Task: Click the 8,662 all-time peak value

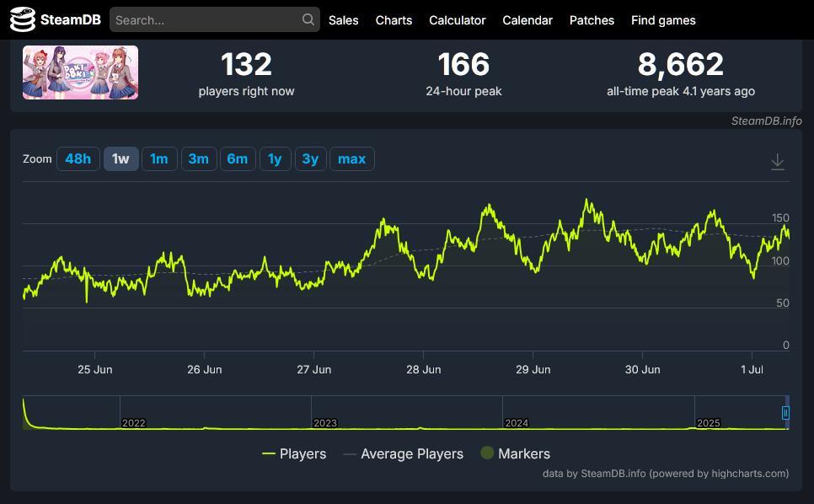Action: click(681, 64)
